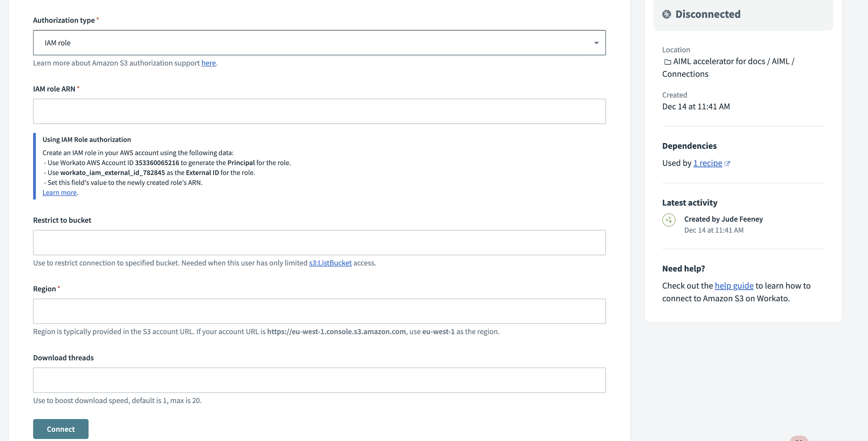Click the dropdown arrow on the IAM role selector
This screenshot has height=441, width=868.
[x=596, y=43]
